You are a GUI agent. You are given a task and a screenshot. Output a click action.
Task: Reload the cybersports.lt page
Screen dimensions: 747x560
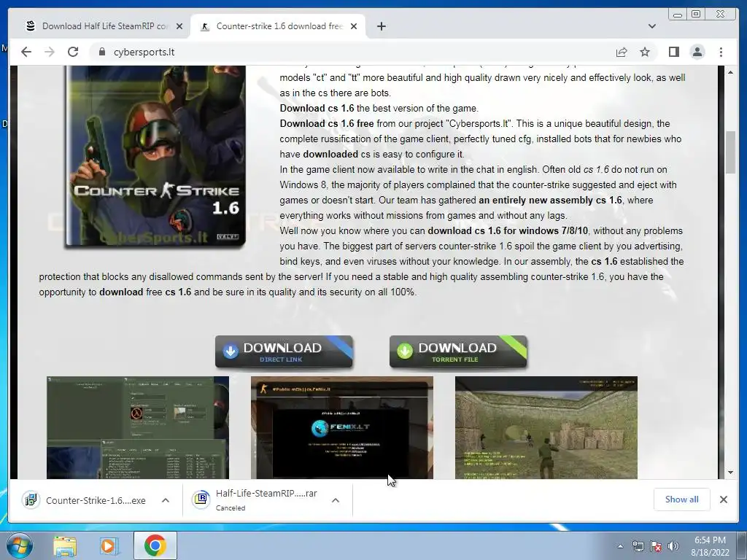coord(73,52)
